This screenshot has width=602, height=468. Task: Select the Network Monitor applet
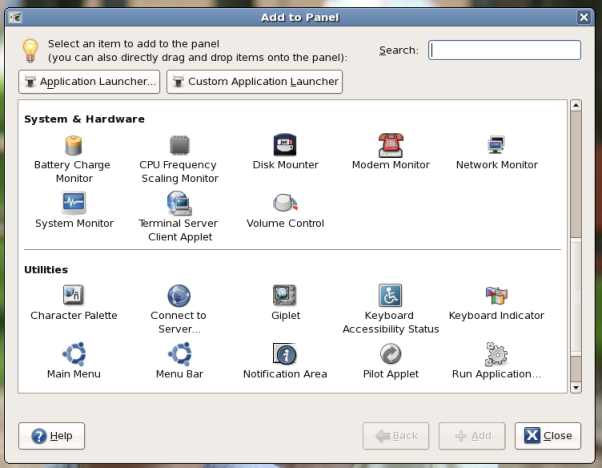(496, 146)
